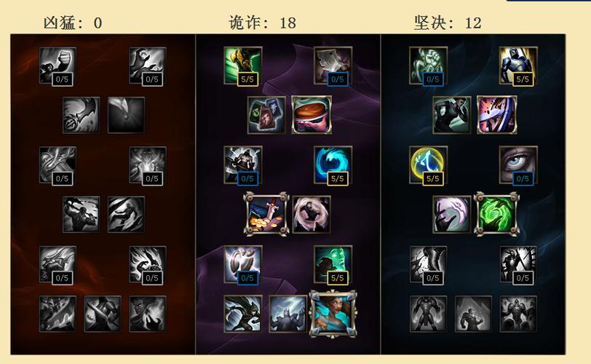Click the 凶猛: 0 tree header
591x364 pixels.
point(73,23)
